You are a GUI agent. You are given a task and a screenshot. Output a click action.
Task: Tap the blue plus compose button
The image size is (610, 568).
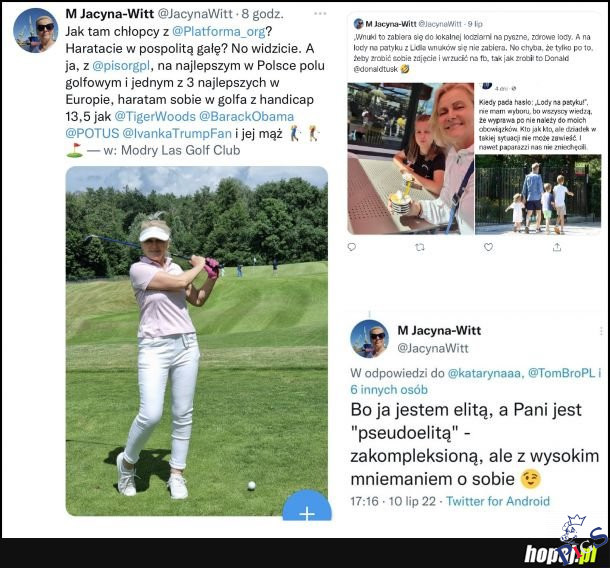click(x=307, y=505)
